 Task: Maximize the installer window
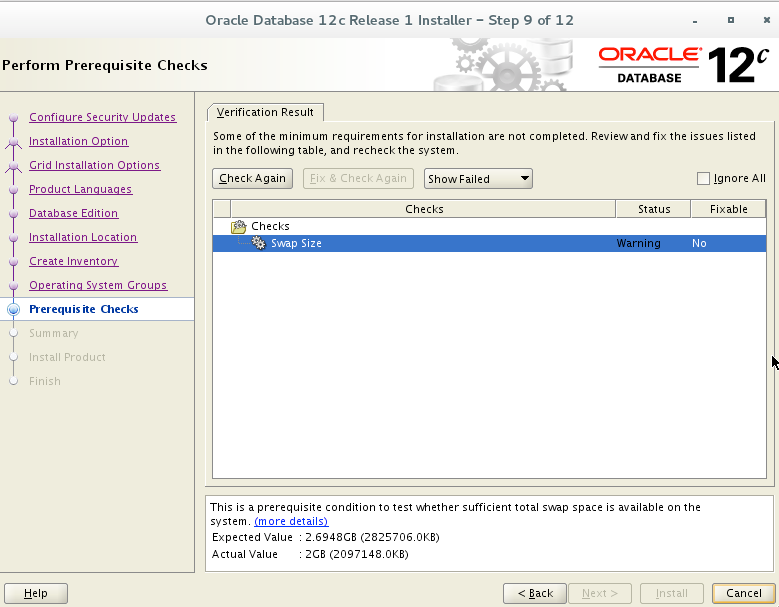point(731,20)
